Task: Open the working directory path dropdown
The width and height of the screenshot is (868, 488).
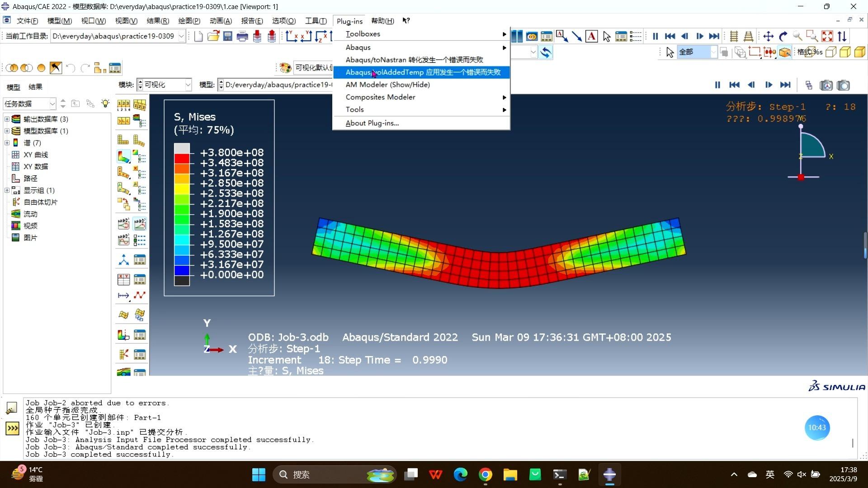Action: tap(181, 36)
